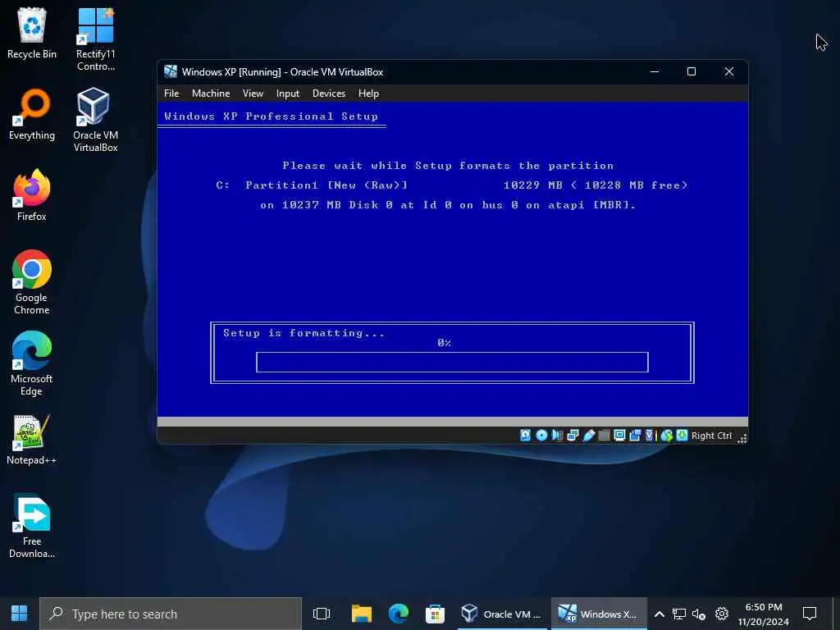
Task: Select the Free Download Manager desktop shortcut
Action: tap(32, 526)
